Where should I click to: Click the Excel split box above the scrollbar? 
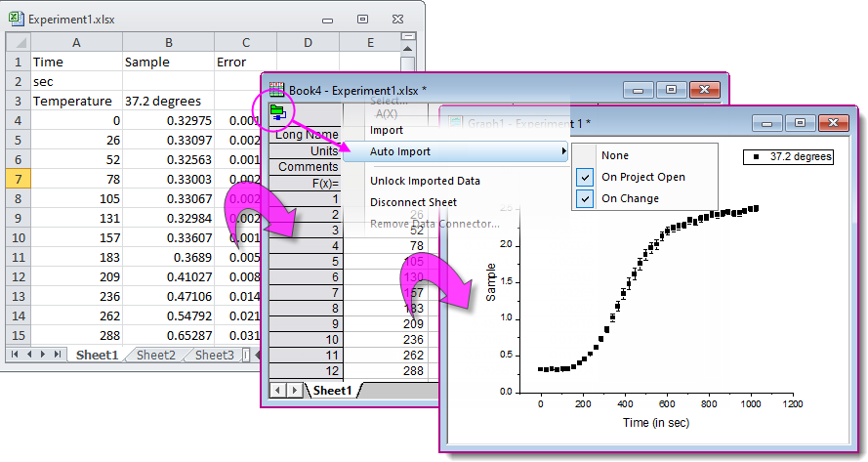tap(408, 36)
